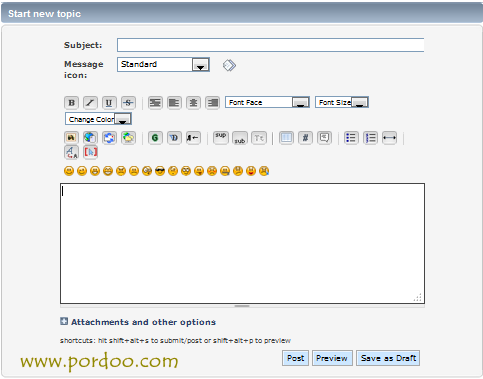Apply teletype with the Tt button
Viewport: 483px width, 379px height.
pyautogui.click(x=259, y=138)
